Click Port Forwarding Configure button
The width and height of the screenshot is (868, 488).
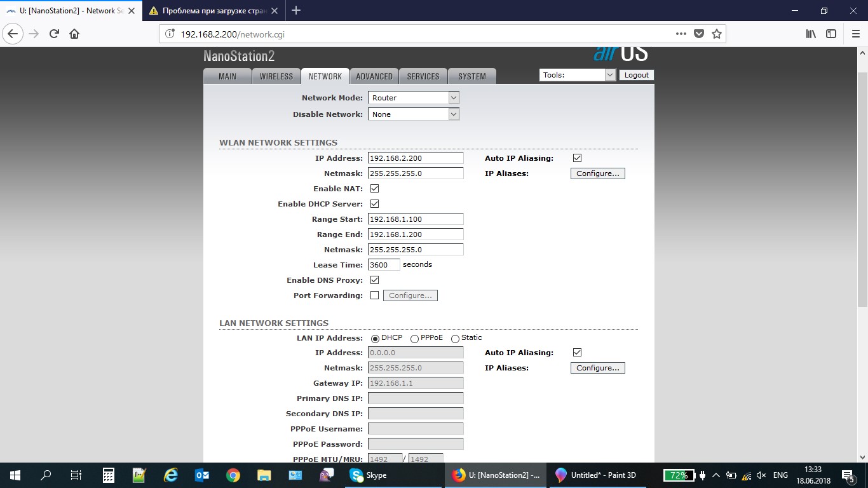pyautogui.click(x=410, y=295)
